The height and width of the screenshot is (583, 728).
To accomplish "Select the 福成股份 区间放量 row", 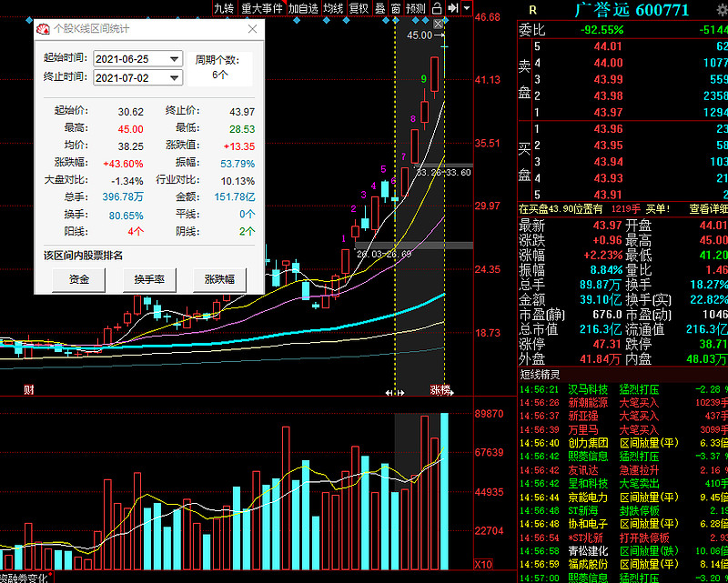I will (x=623, y=565).
